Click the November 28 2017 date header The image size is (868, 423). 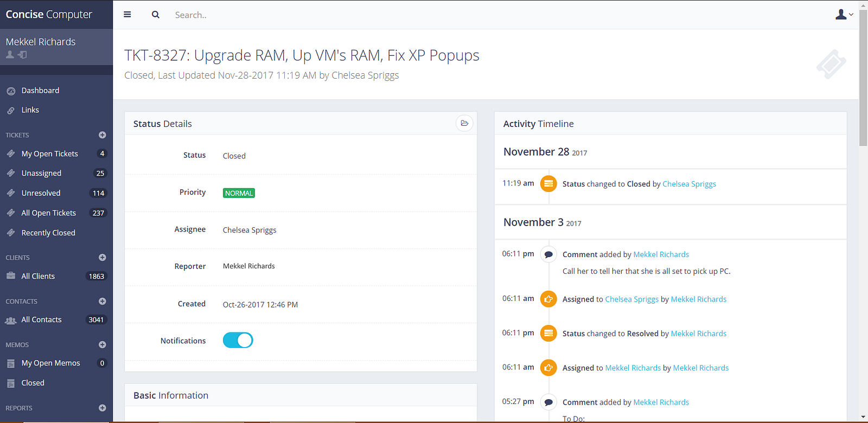coord(545,152)
